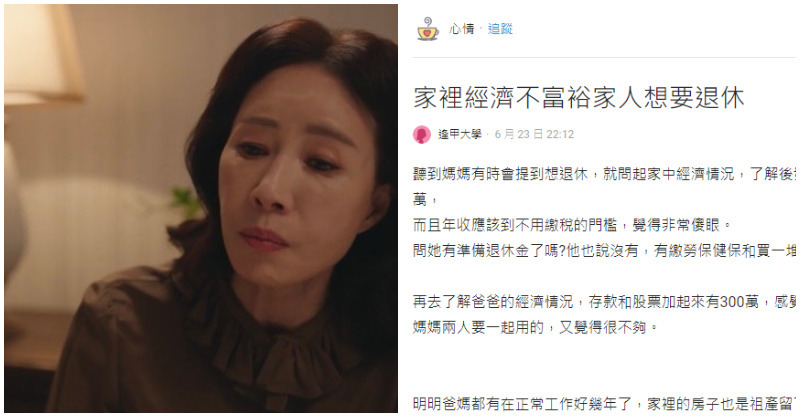
Task: Click the line 問她有準備退休金了嗎
Action: pos(604,251)
